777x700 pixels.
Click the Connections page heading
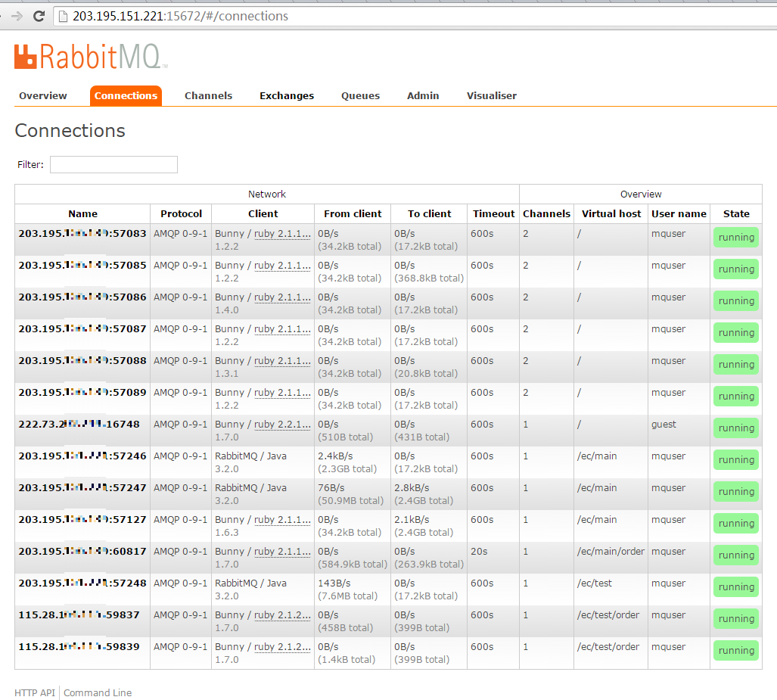tap(70, 130)
